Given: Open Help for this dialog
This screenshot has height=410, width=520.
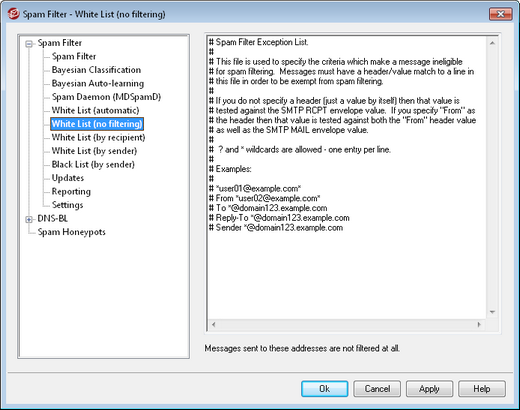Looking at the screenshot, I should coord(482,389).
